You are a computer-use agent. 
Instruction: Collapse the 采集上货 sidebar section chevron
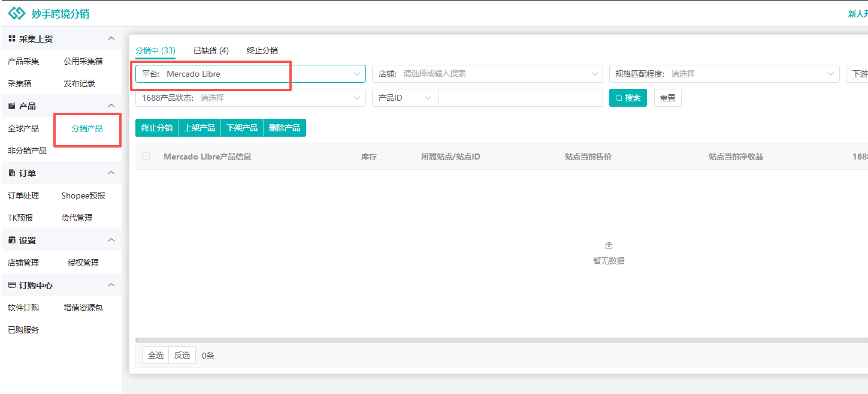[111, 39]
